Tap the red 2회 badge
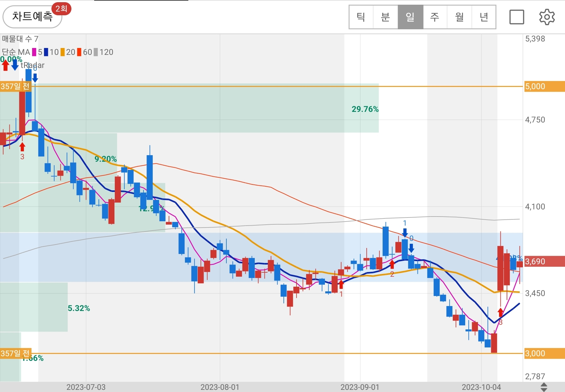This screenshot has height=392, width=565. pyautogui.click(x=61, y=8)
